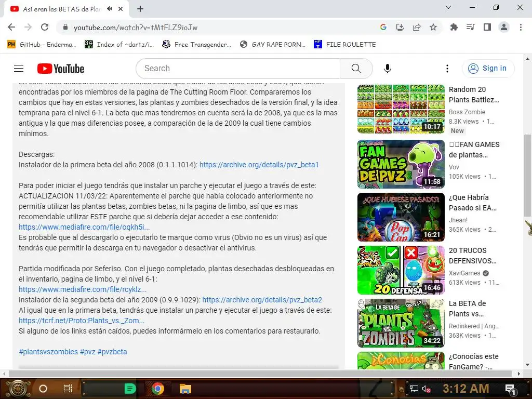Open the notification center icon
Screen dimensions: 532x399
(x=510, y=389)
